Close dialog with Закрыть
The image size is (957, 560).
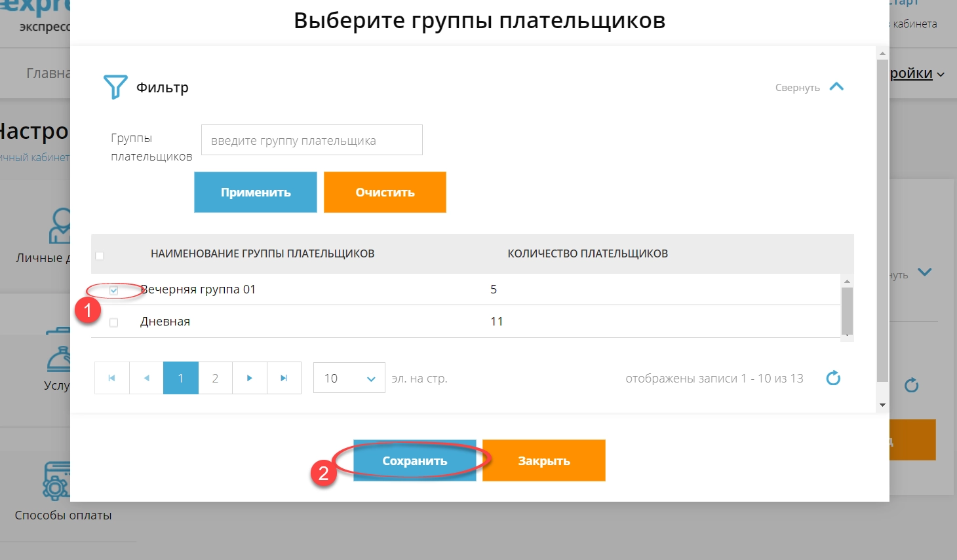[x=544, y=461]
